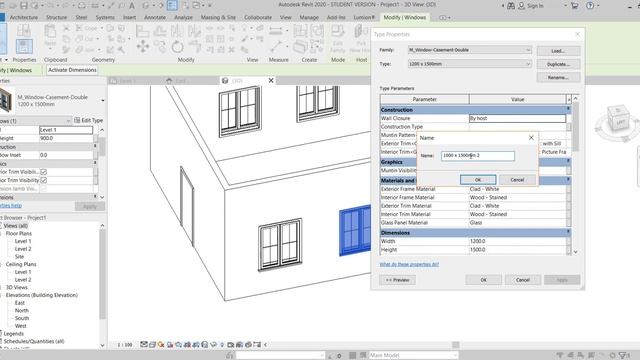Viewport: 640px width, 360px height.
Task: Open the Structure ribbon tab
Action: click(56, 18)
